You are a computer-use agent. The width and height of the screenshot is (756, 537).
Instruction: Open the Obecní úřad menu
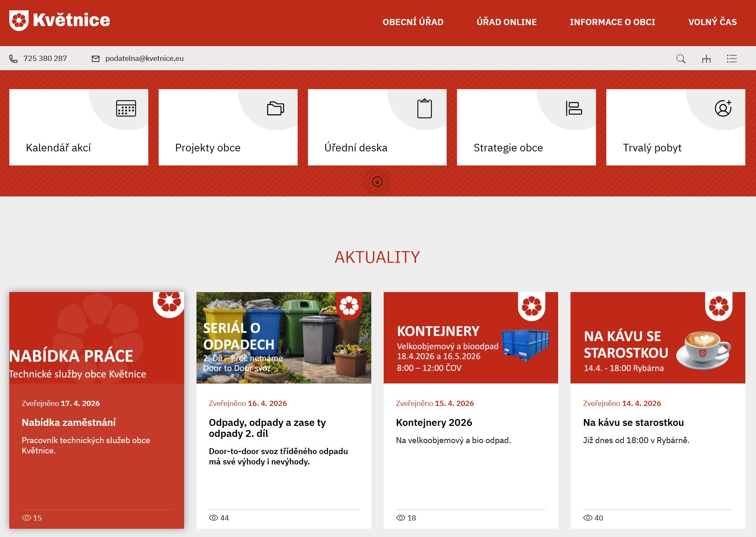click(413, 22)
